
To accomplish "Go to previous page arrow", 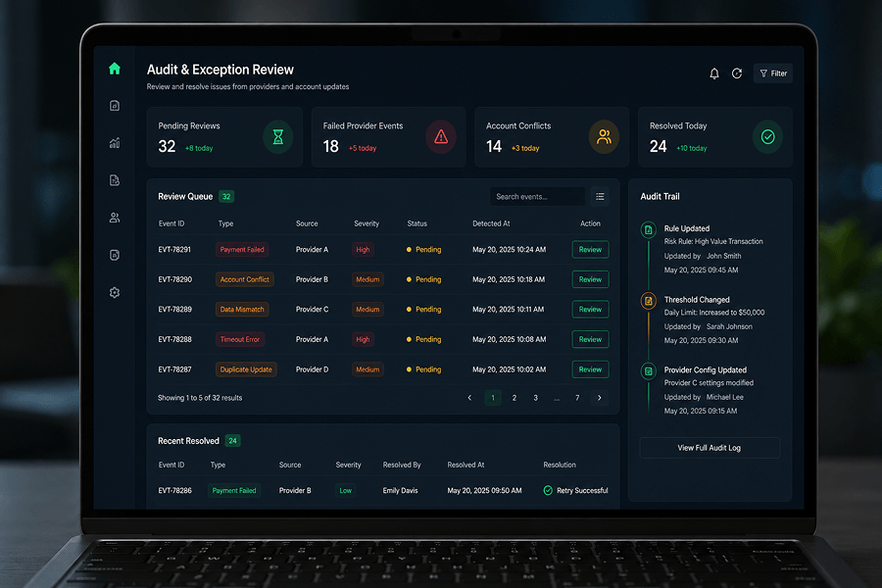I will [x=469, y=398].
